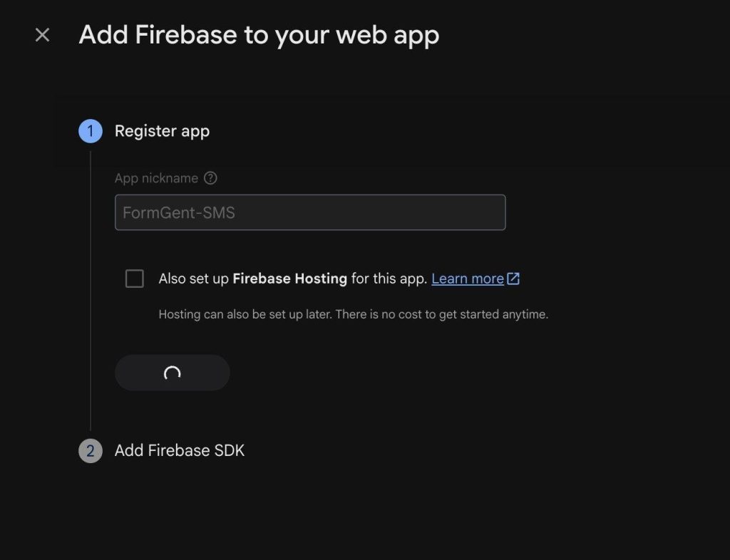Click the step 2 number circle
730x560 pixels.
point(91,451)
